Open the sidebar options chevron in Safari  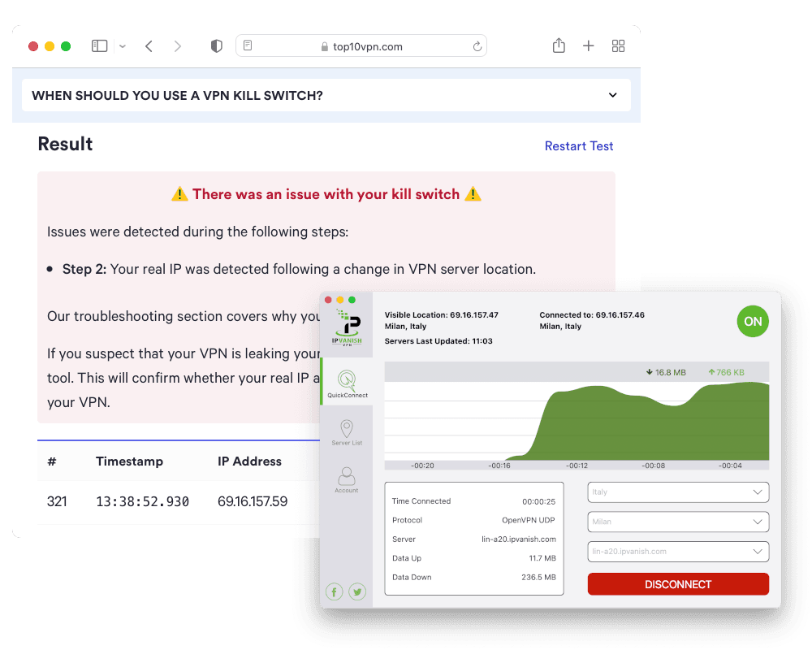tap(123, 46)
